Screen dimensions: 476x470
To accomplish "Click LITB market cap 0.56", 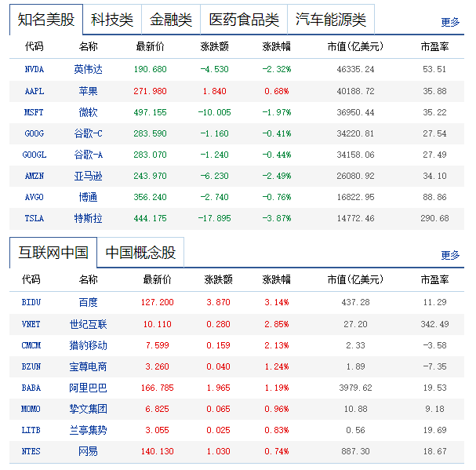I will tap(355, 430).
